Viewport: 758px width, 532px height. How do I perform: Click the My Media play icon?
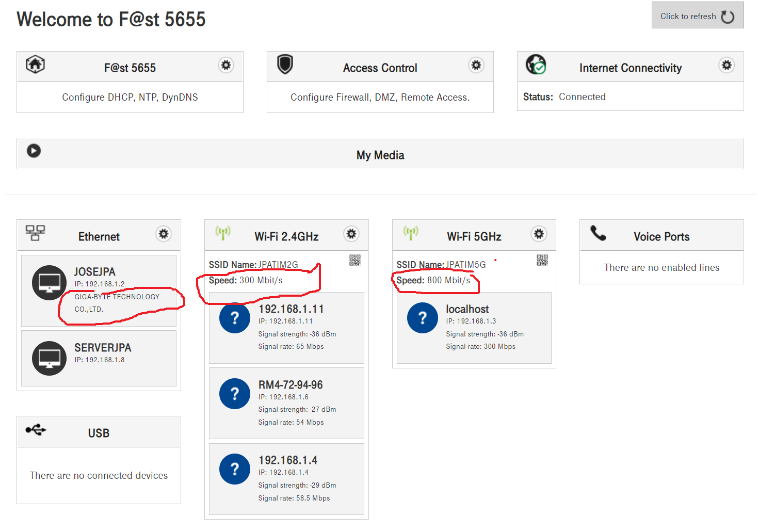pos(34,151)
